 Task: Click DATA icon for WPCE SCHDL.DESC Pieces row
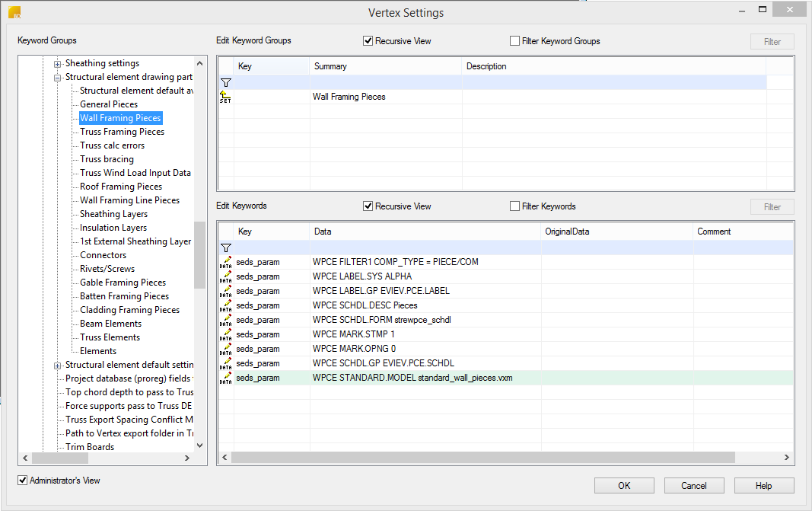click(226, 305)
